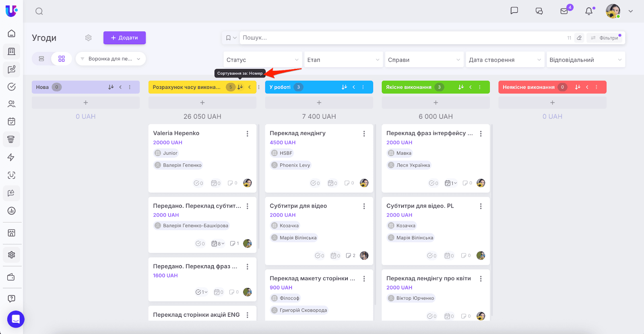
Task: Open the notifications bell icon
Action: tap(589, 11)
